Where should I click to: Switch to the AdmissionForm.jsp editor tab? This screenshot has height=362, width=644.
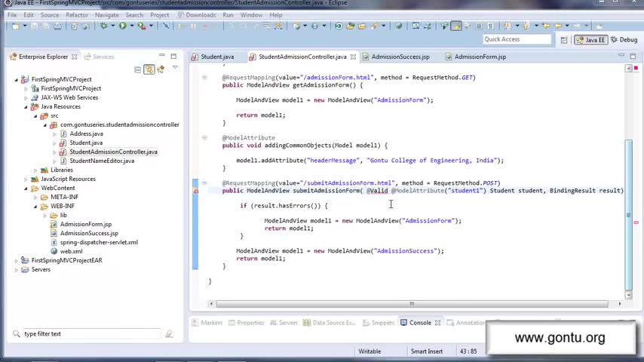tap(476, 57)
